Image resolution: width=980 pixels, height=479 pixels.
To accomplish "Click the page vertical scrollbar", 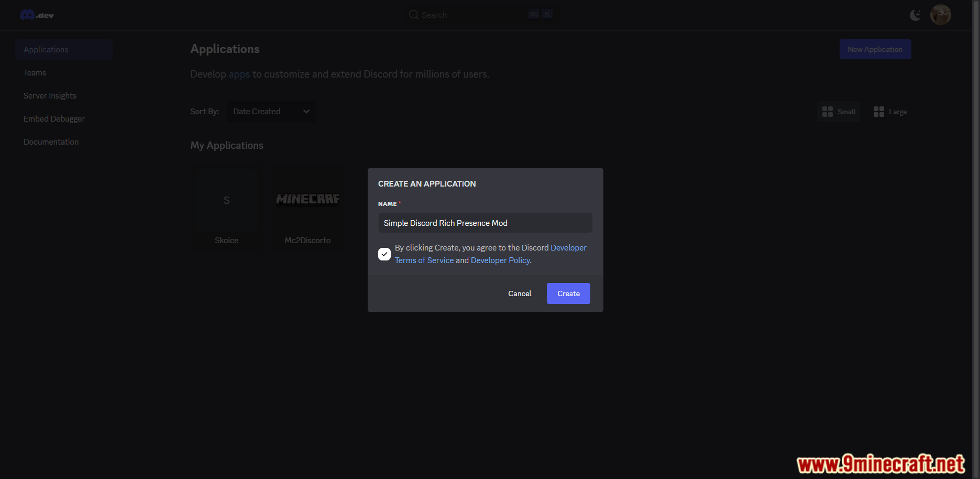I will (976, 239).
